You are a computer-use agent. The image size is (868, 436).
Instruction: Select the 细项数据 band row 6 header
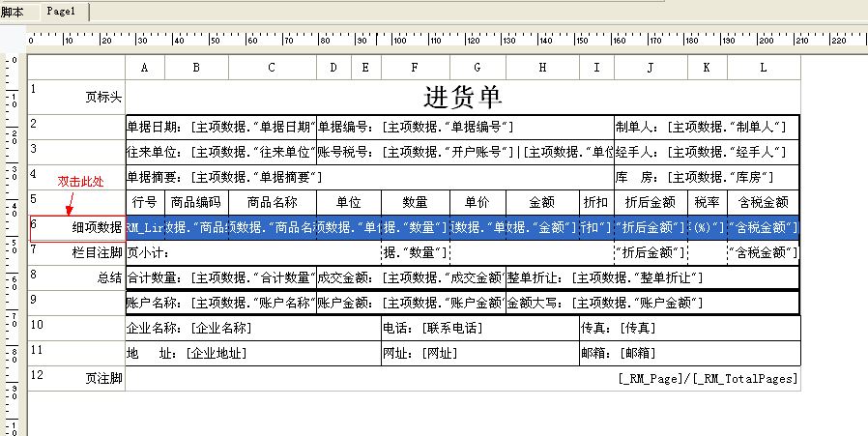[77, 228]
